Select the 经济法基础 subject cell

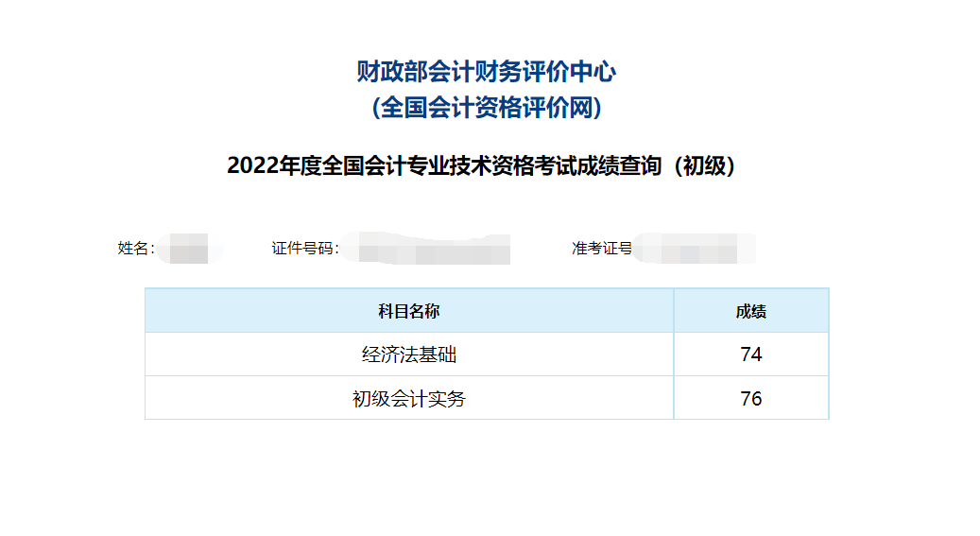409,354
